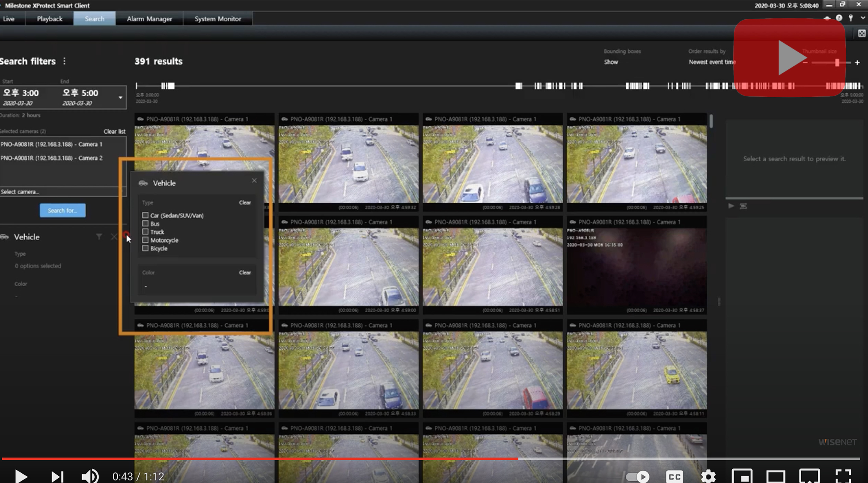Click Clear list for selected cameras

click(114, 131)
